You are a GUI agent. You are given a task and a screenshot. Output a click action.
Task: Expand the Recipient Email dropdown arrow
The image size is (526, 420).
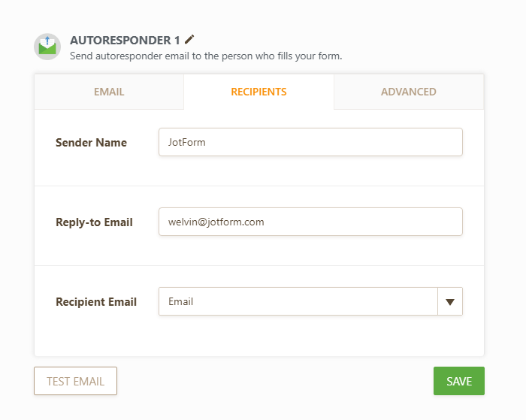coord(450,301)
